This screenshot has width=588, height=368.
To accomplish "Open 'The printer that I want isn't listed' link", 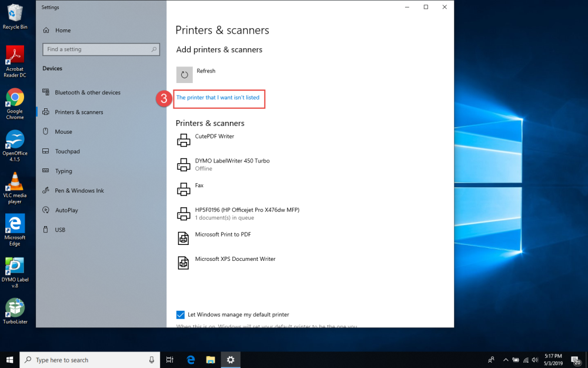I will (x=218, y=98).
